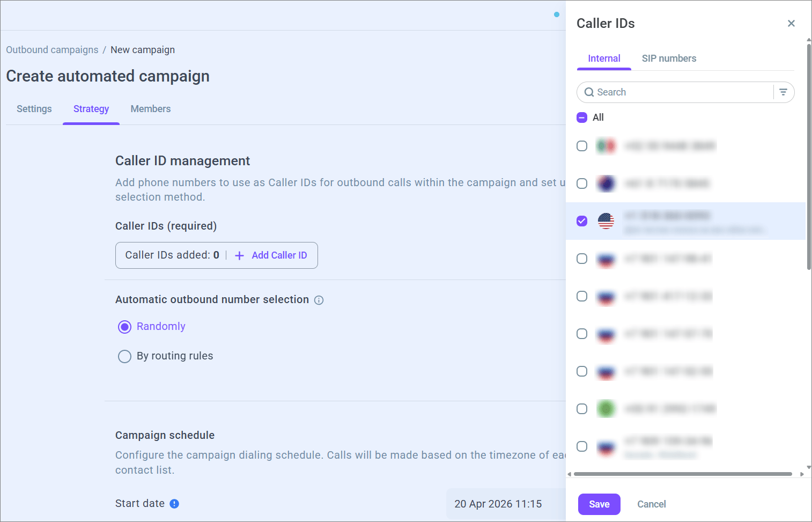Screen dimensions: 812x522
Task: Switch to the Internal tab
Action: 604,58
